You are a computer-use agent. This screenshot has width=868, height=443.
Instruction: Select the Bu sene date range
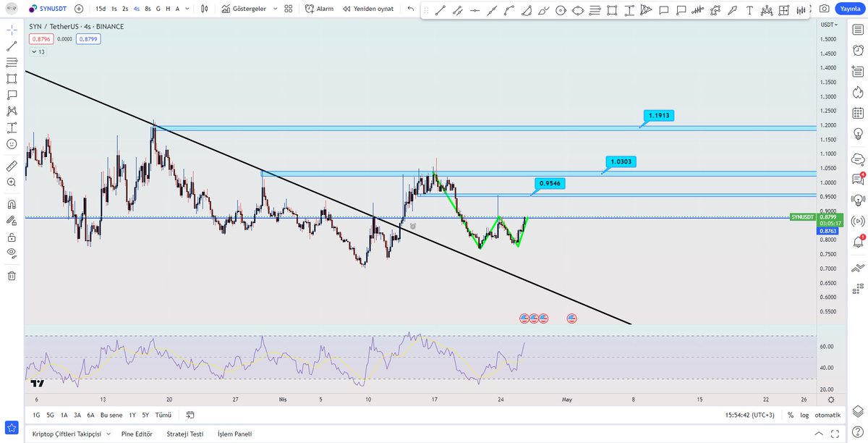pyautogui.click(x=111, y=415)
